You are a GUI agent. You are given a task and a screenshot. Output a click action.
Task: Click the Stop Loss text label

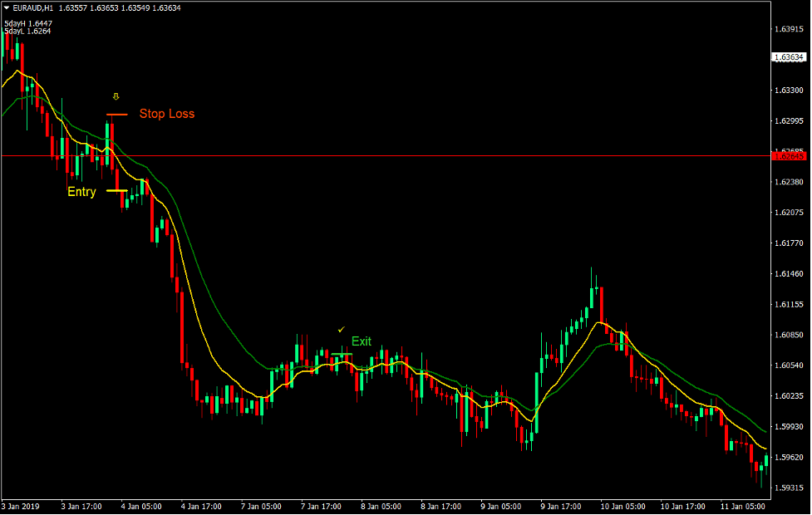click(x=166, y=114)
